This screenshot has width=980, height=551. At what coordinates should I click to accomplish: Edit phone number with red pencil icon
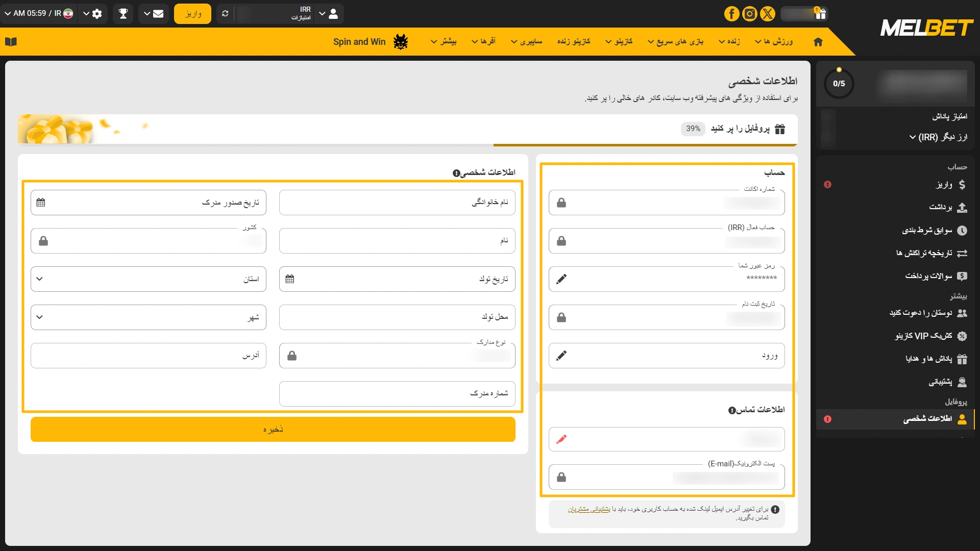(x=561, y=439)
